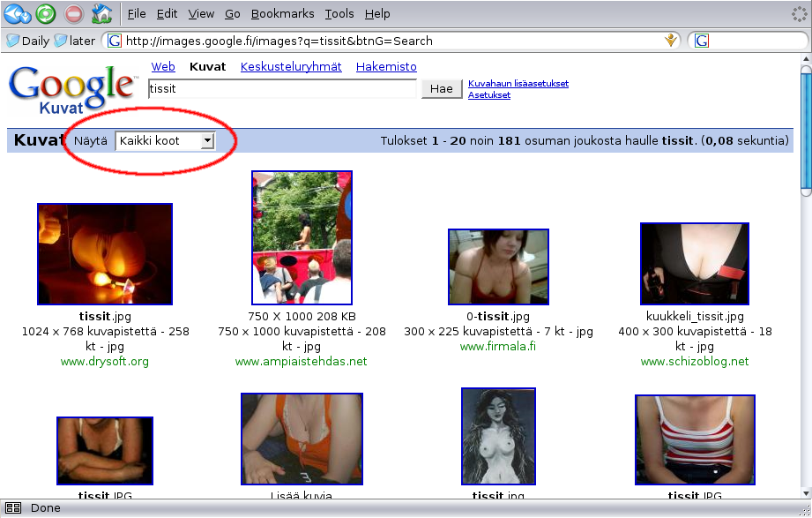Click the Google favicon in the address bar

(x=113, y=39)
